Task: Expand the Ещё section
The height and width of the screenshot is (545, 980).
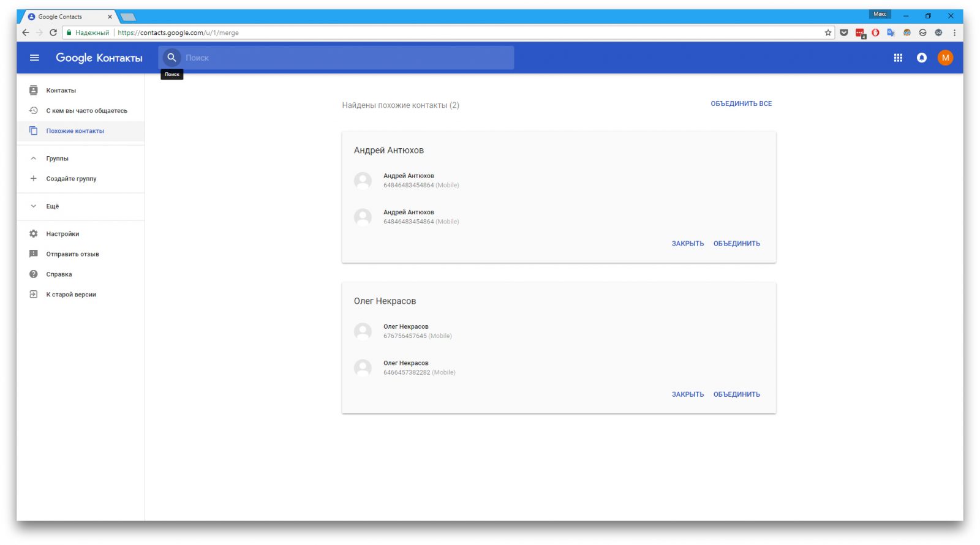Action: 34,206
